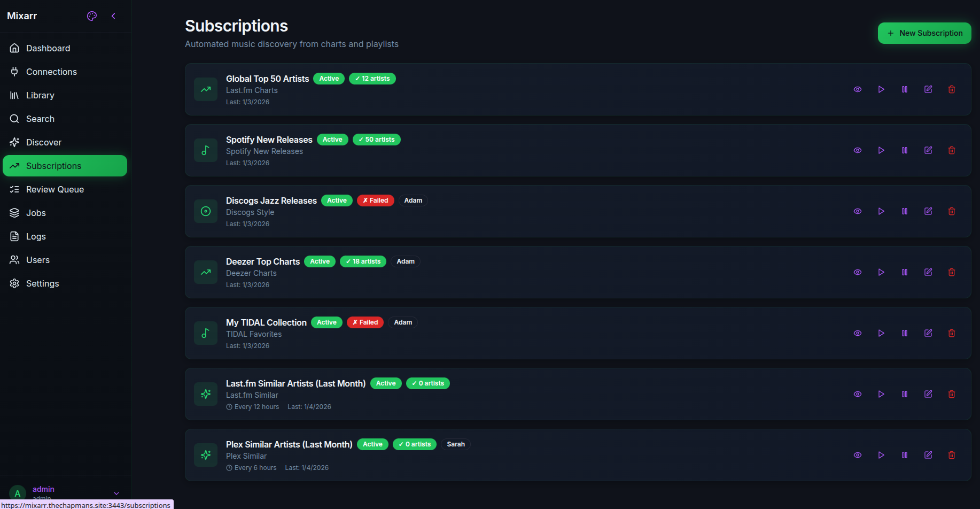This screenshot has width=980, height=509.
Task: Create a New Subscription
Action: tap(924, 33)
